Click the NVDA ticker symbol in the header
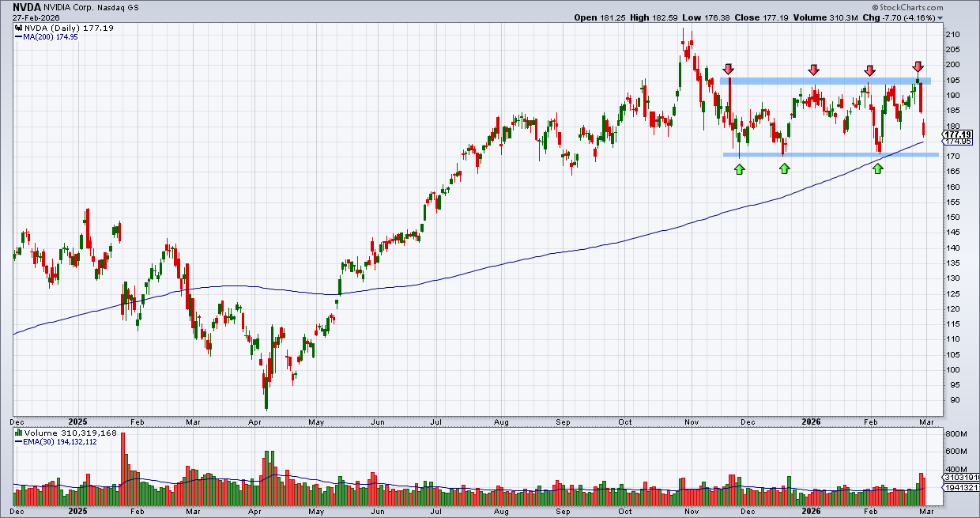 (x=26, y=6)
